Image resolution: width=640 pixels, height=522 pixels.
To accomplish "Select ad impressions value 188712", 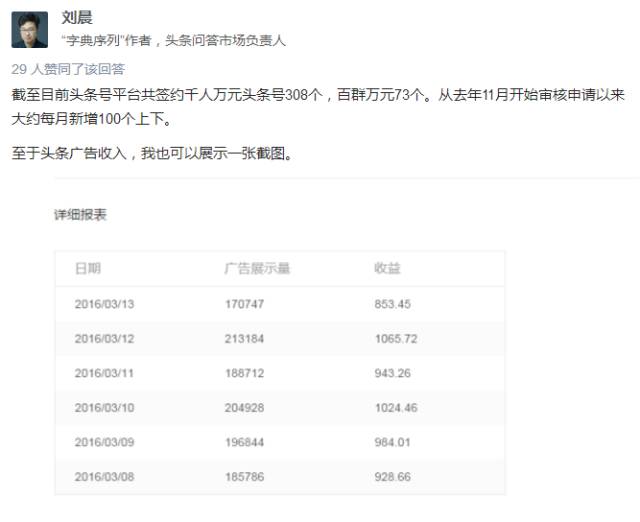I will [x=244, y=373].
